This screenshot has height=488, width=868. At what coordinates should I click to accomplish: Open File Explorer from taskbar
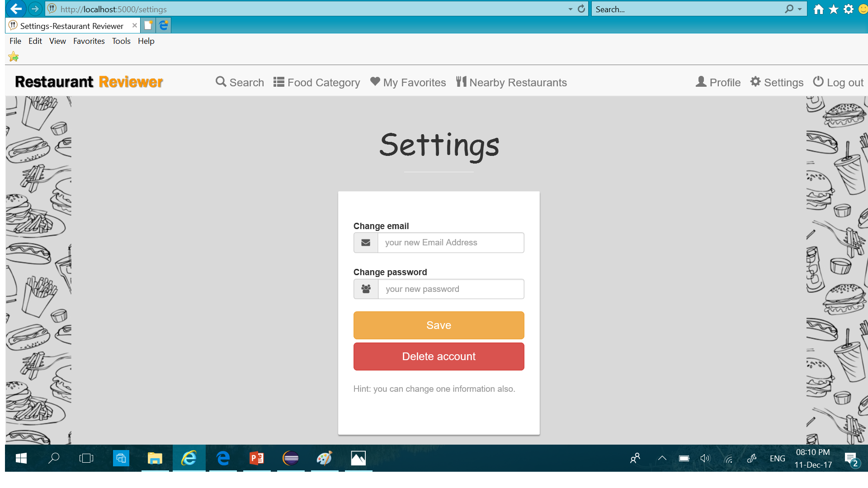pyautogui.click(x=155, y=458)
